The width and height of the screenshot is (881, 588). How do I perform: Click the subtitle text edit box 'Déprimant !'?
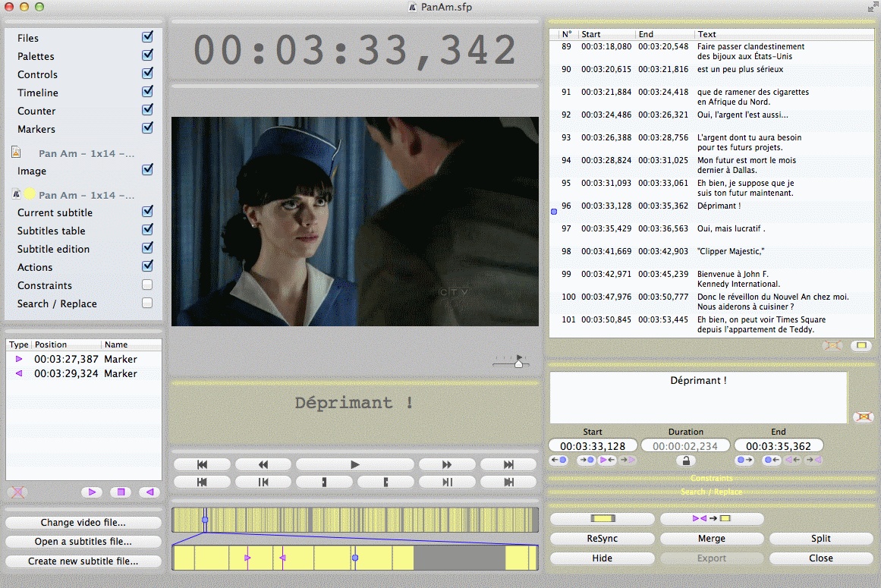tap(698, 397)
